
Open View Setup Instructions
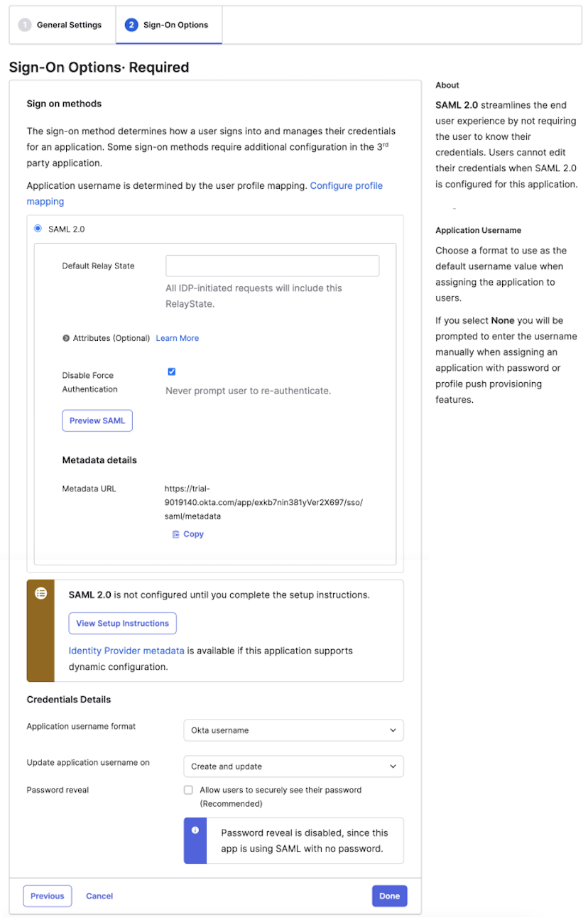(122, 623)
